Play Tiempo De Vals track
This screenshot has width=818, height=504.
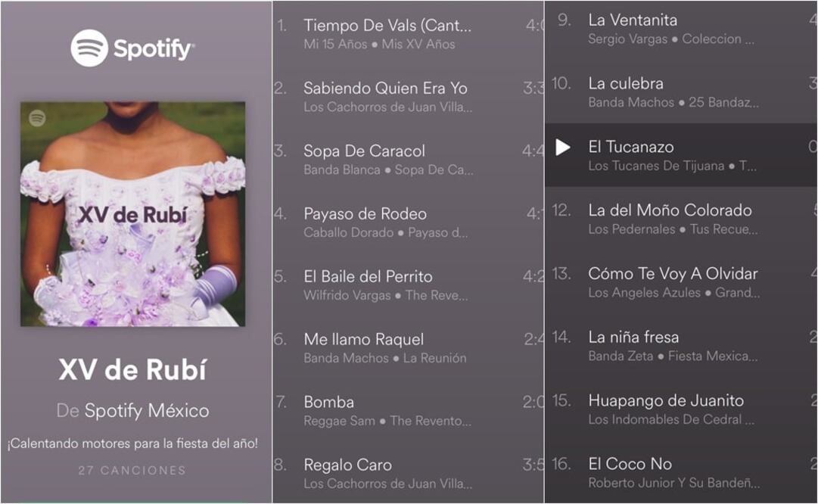(x=408, y=34)
